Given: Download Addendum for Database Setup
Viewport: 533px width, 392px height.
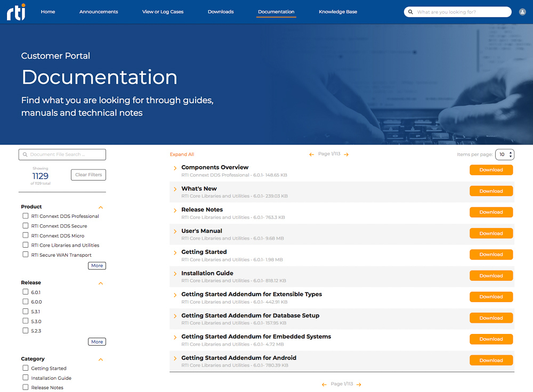Looking at the screenshot, I should tap(491, 318).
